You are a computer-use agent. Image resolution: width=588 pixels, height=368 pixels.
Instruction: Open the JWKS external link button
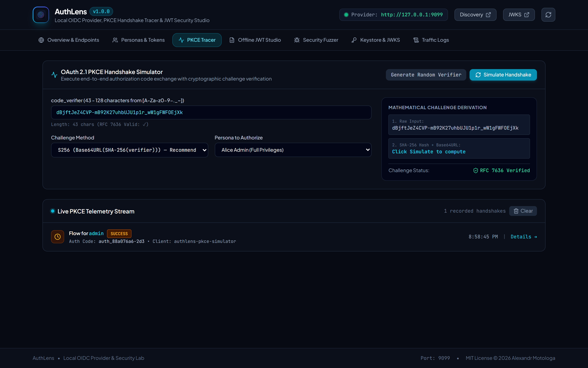coord(519,15)
